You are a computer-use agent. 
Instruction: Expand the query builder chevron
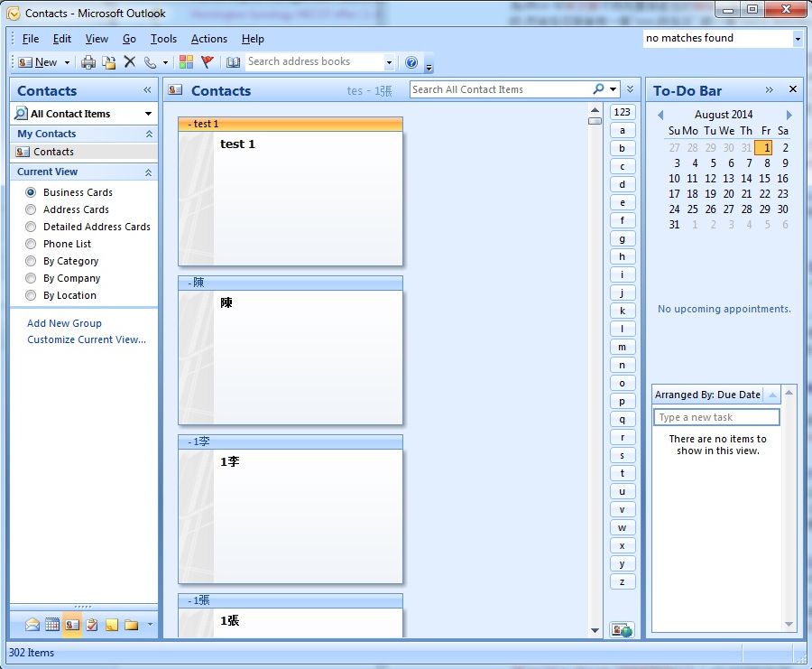point(631,89)
